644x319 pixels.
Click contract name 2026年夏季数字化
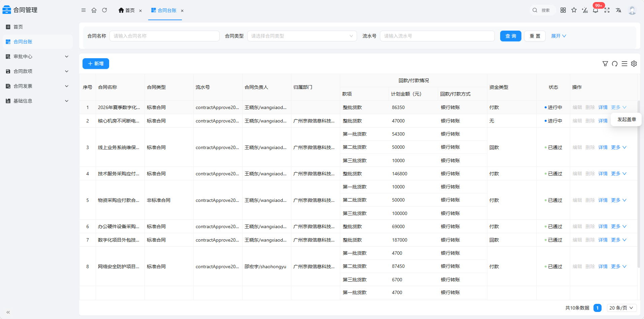point(119,107)
